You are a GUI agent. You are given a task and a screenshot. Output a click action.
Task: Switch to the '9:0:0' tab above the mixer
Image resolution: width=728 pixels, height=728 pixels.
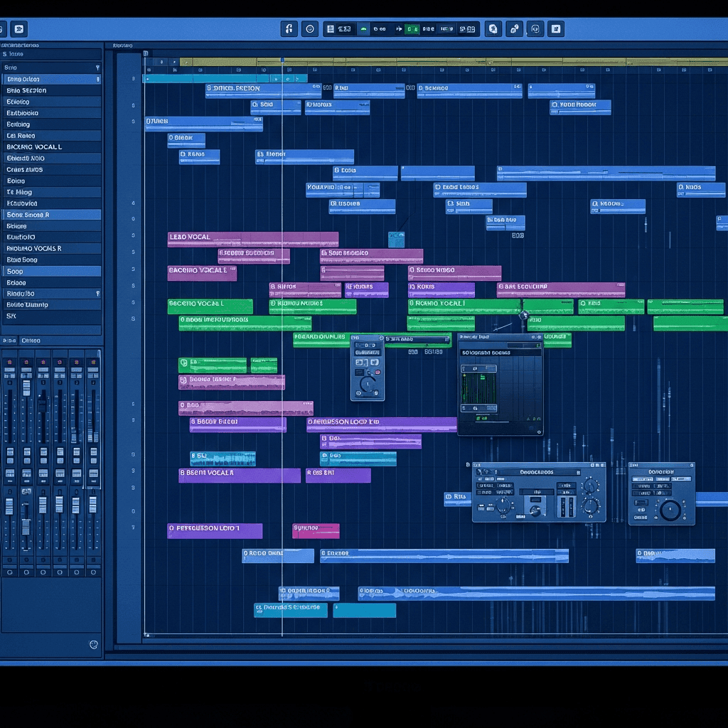tap(9, 341)
